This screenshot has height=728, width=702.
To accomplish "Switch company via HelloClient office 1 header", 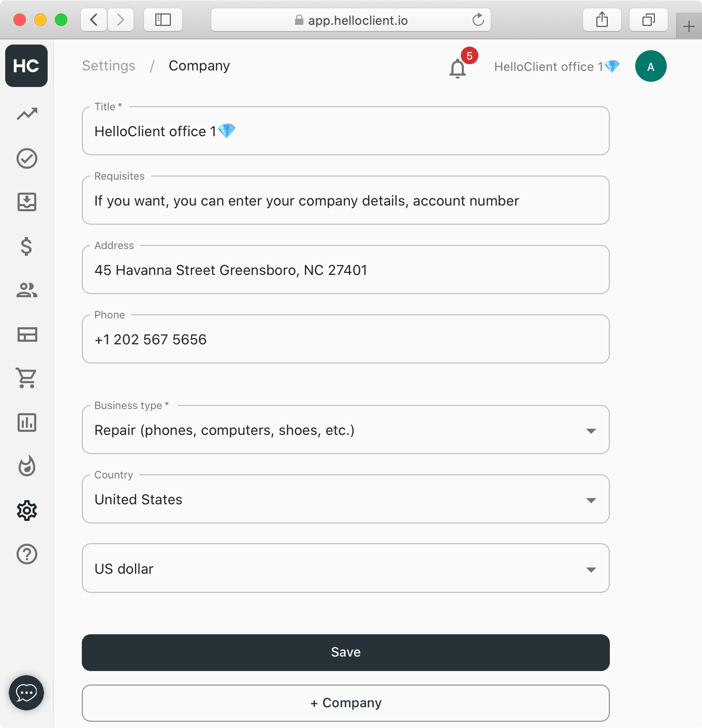I will (x=557, y=67).
